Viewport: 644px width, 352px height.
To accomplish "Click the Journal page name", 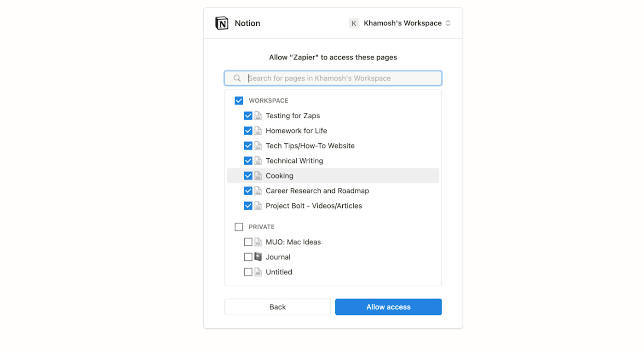I will click(x=278, y=257).
